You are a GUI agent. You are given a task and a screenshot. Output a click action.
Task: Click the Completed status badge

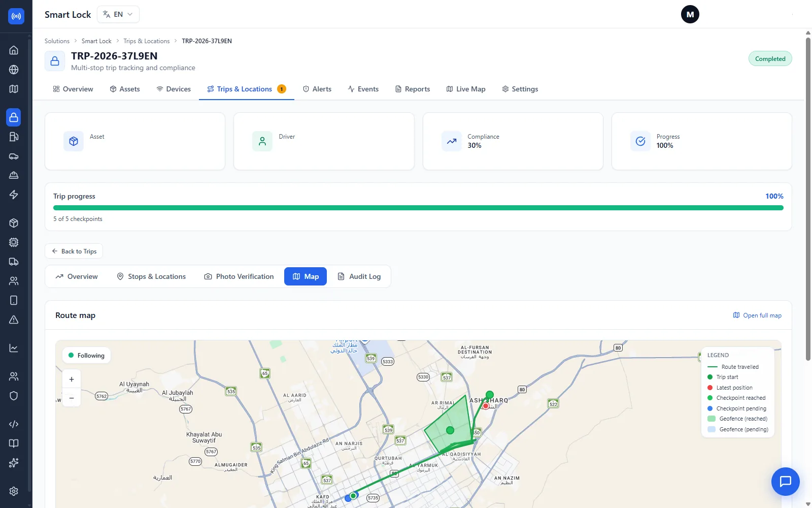pyautogui.click(x=770, y=59)
